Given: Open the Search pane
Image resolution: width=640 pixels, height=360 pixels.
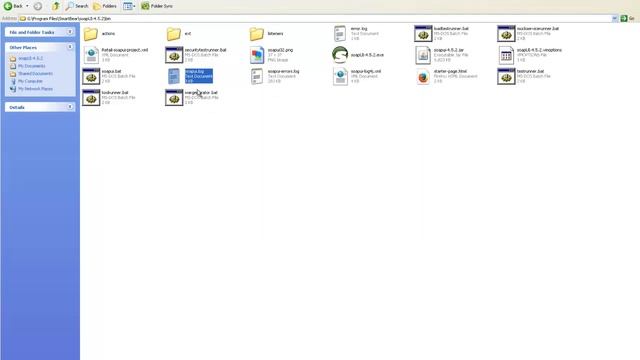Looking at the screenshot, I should pos(77,6).
